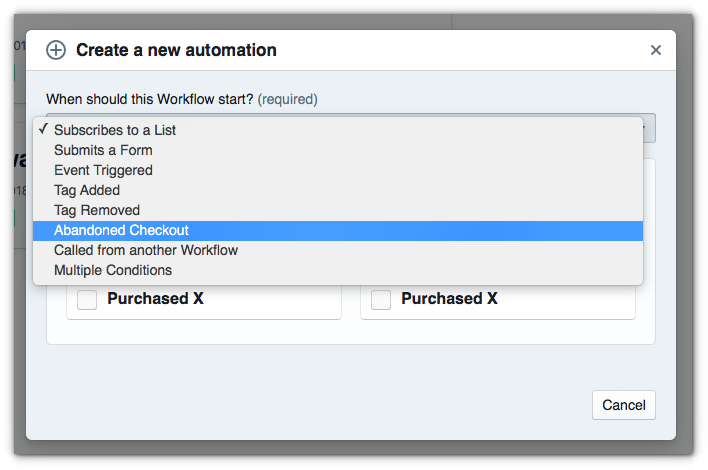Click the (required) hint text
Screen dimensions: 708x470
click(287, 99)
